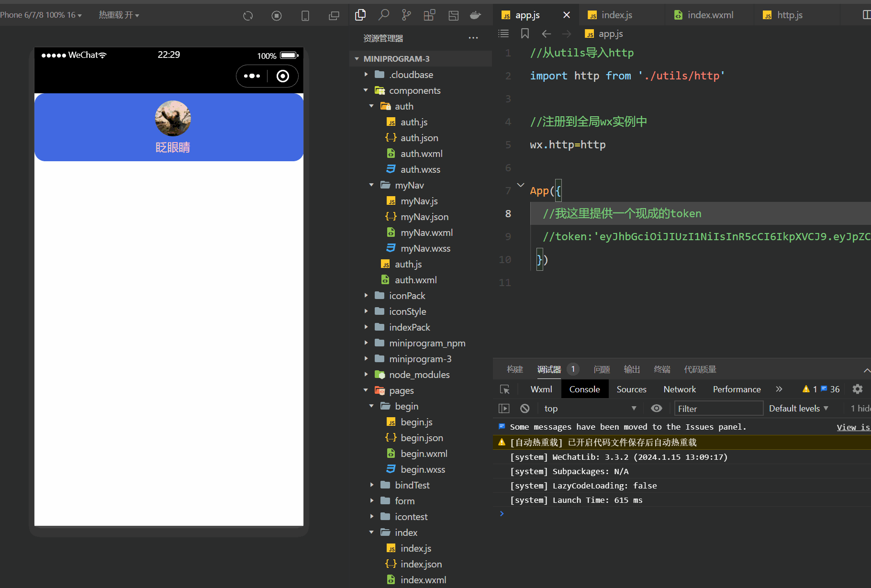Expand the .cloudbase folder

coord(411,75)
